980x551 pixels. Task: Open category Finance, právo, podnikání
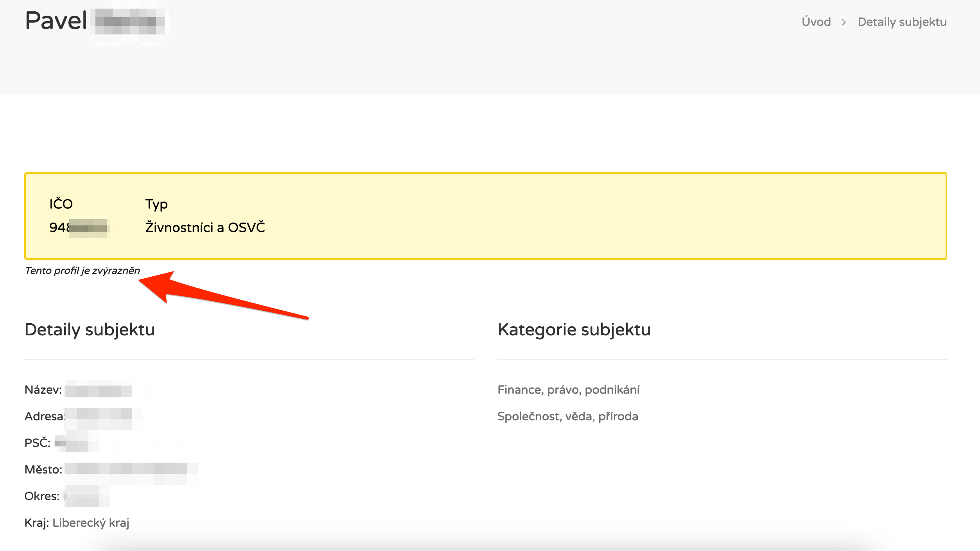pyautogui.click(x=568, y=390)
